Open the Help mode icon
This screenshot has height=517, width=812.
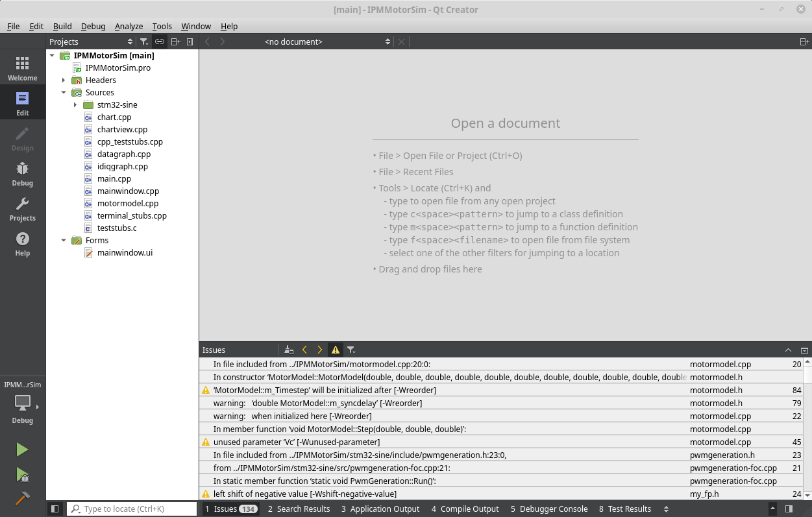[x=23, y=243]
